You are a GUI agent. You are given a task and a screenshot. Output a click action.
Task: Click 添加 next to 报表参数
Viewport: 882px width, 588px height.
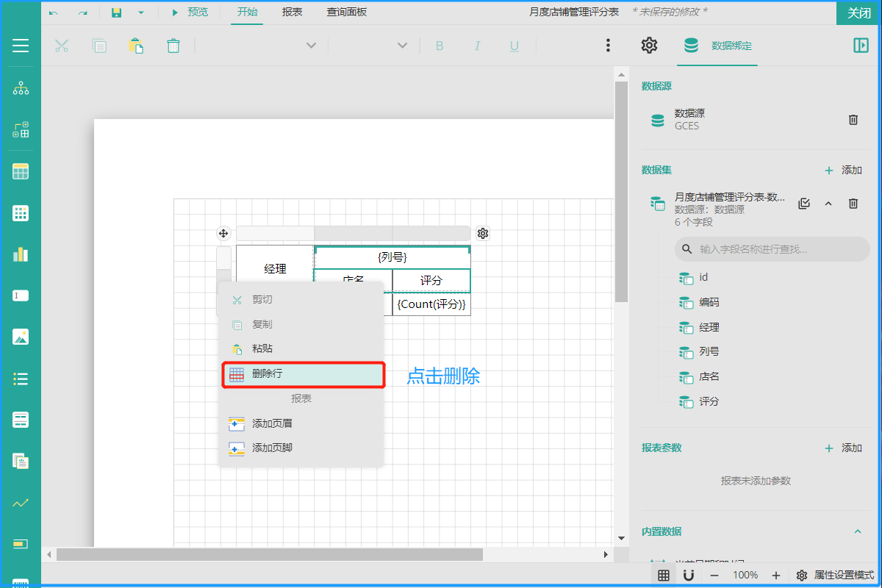[843, 448]
